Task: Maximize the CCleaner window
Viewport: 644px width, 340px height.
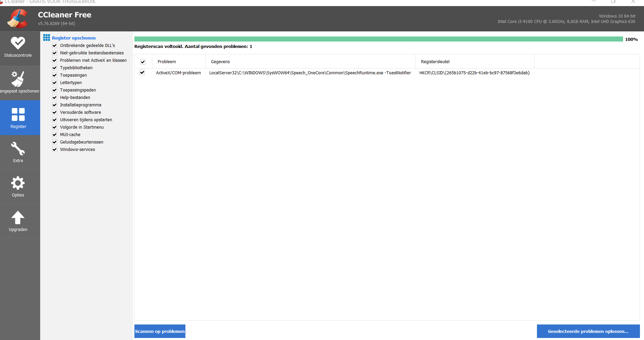Action: pos(613,2)
